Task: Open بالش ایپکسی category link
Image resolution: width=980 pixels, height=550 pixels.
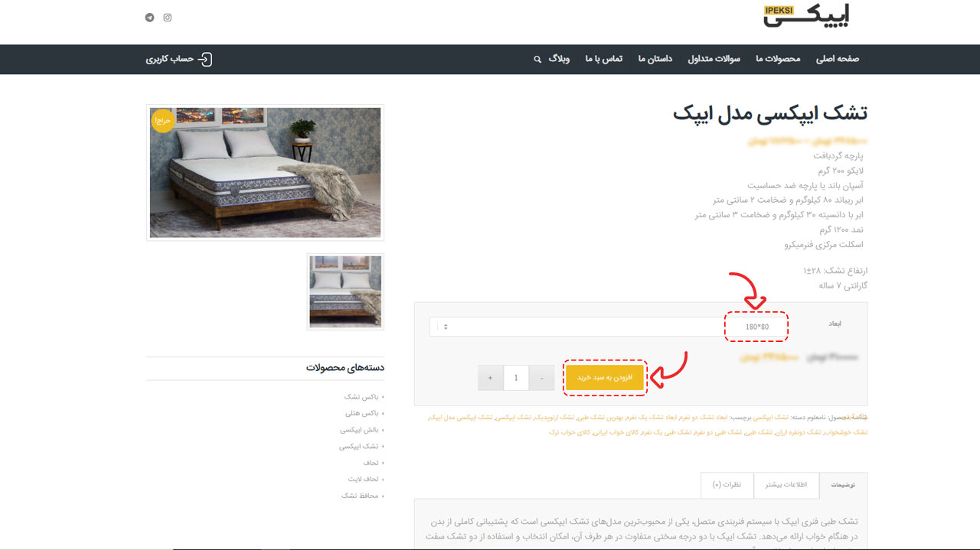Action: pyautogui.click(x=360, y=430)
